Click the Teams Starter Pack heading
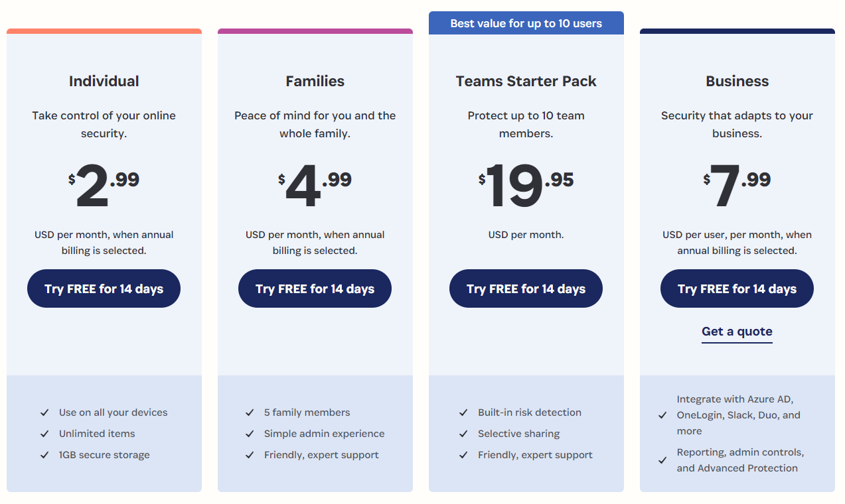This screenshot has height=504, width=845. coord(526,82)
